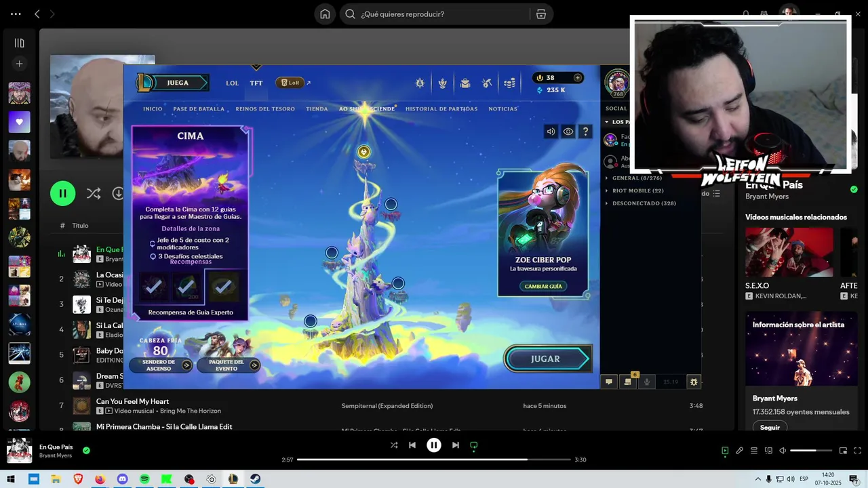The width and height of the screenshot is (868, 488).
Task: Mute the TFT event sound icon
Action: point(551,131)
